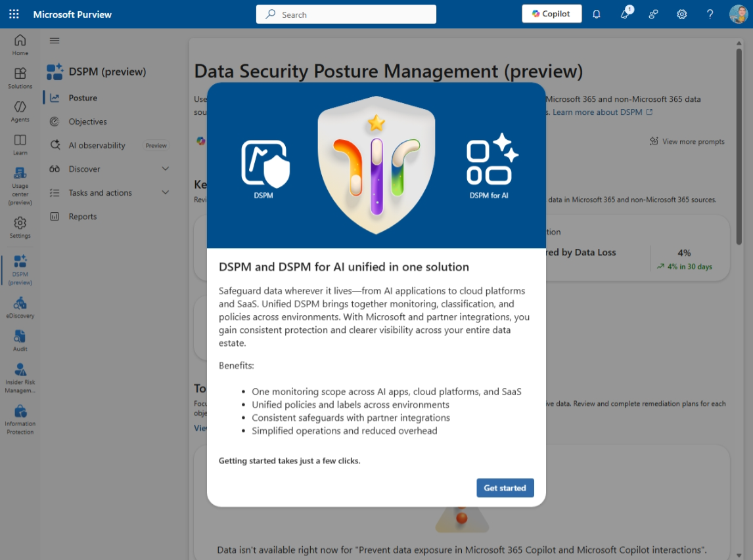
Task: Open the Audit solution
Action: point(20,340)
